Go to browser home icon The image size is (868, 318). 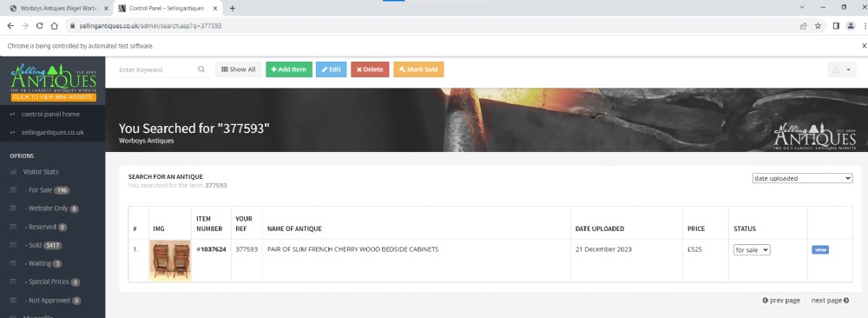pyautogui.click(x=54, y=25)
